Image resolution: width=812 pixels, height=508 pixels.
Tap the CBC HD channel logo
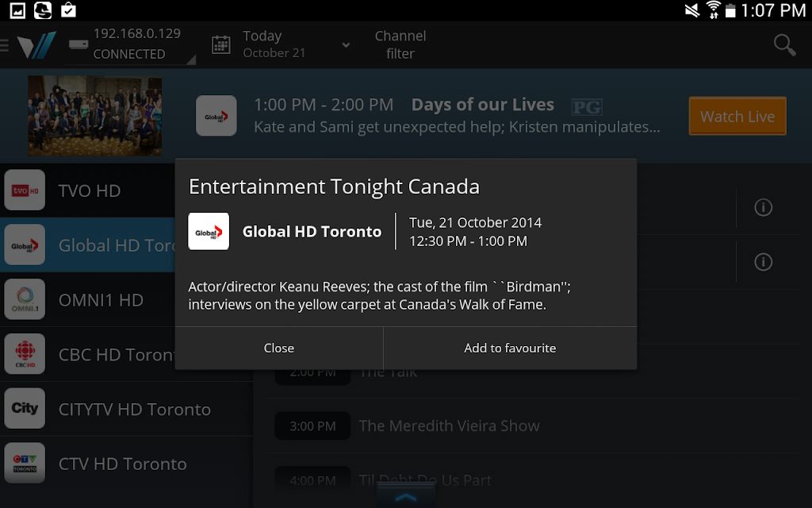(x=25, y=355)
